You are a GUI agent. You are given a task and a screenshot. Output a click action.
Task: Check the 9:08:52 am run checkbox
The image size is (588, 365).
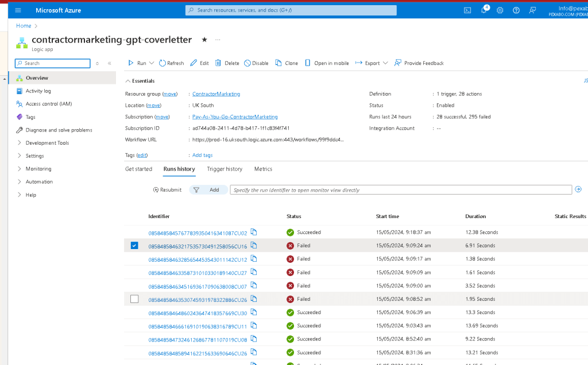(x=134, y=299)
